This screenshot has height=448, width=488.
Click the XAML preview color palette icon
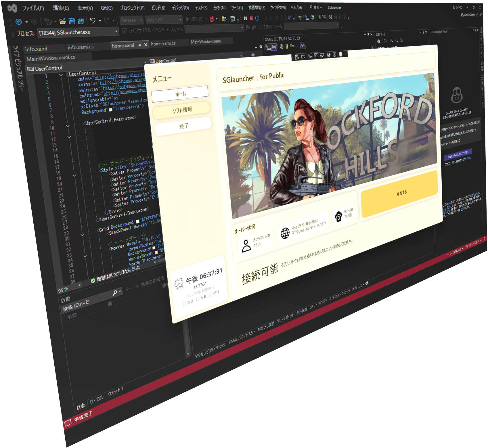point(282,47)
